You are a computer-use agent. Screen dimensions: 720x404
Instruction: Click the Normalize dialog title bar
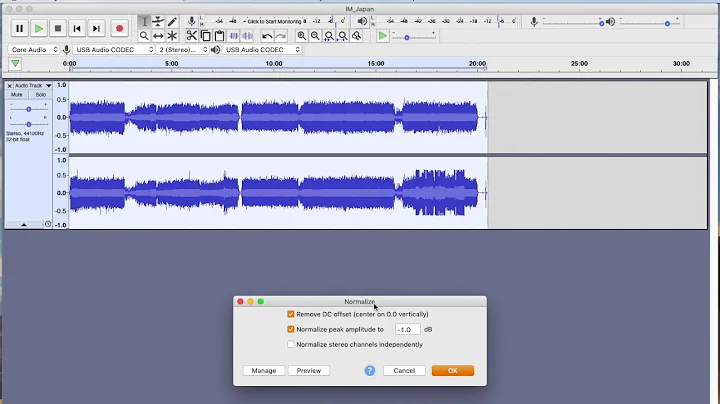coord(360,302)
